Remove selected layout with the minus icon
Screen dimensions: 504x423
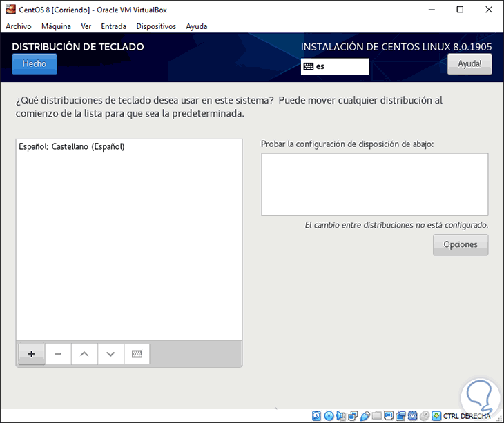pyautogui.click(x=58, y=354)
